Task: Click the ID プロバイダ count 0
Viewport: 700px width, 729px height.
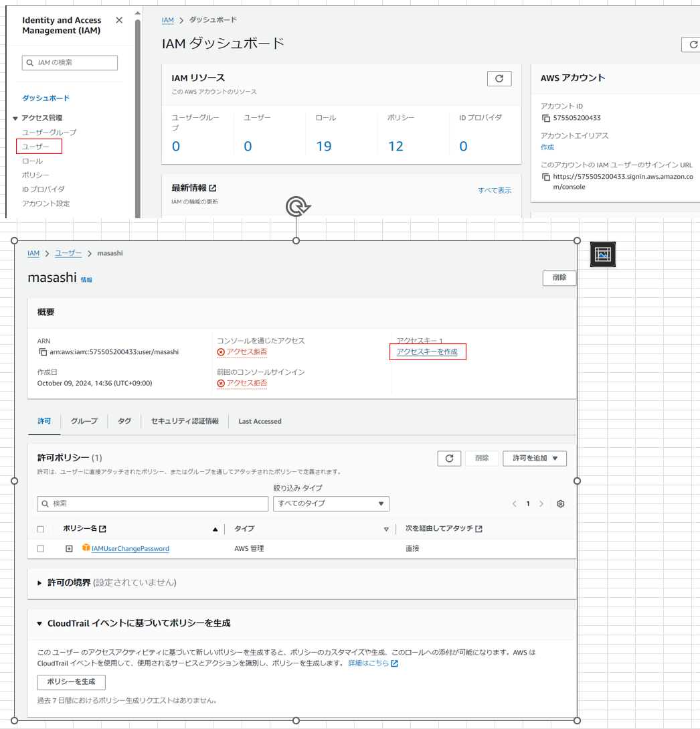Action: [x=463, y=146]
